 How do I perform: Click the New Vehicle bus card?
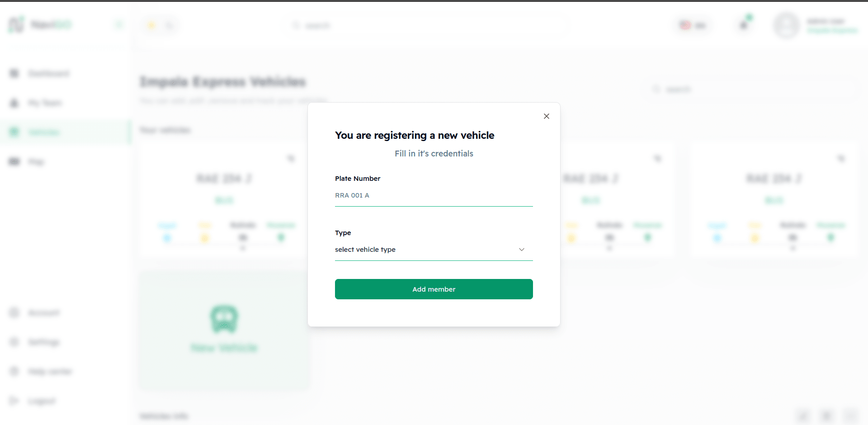tap(224, 330)
